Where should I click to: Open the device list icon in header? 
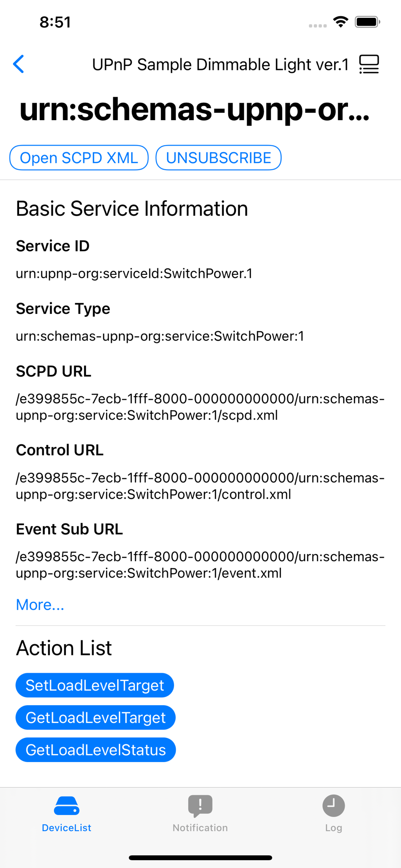pos(369,64)
